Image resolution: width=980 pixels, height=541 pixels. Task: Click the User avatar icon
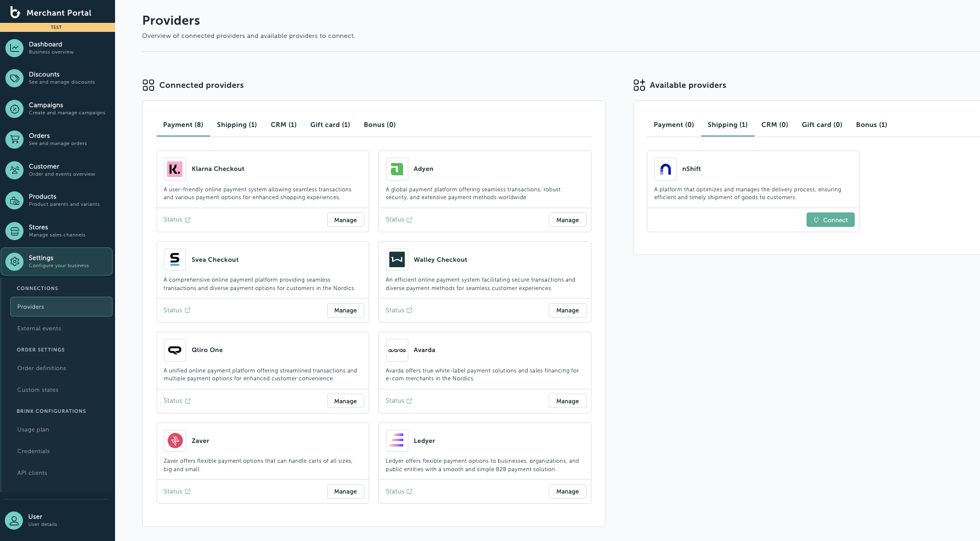[x=14, y=521]
